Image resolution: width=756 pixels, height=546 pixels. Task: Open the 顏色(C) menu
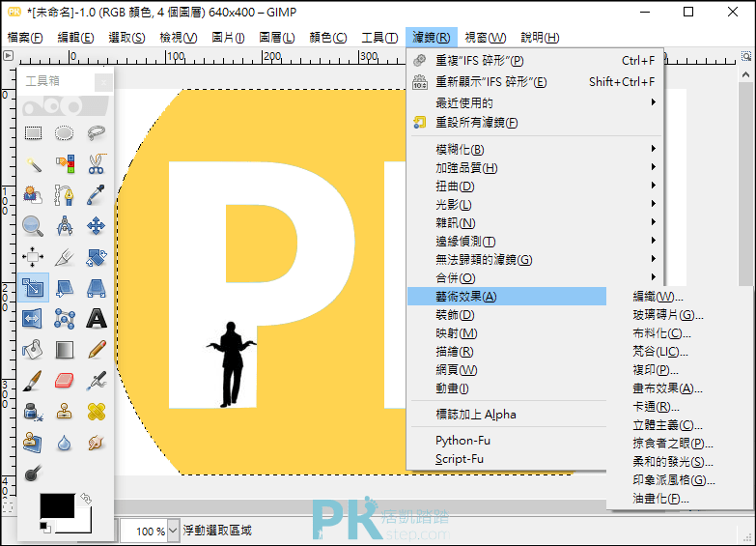point(328,37)
